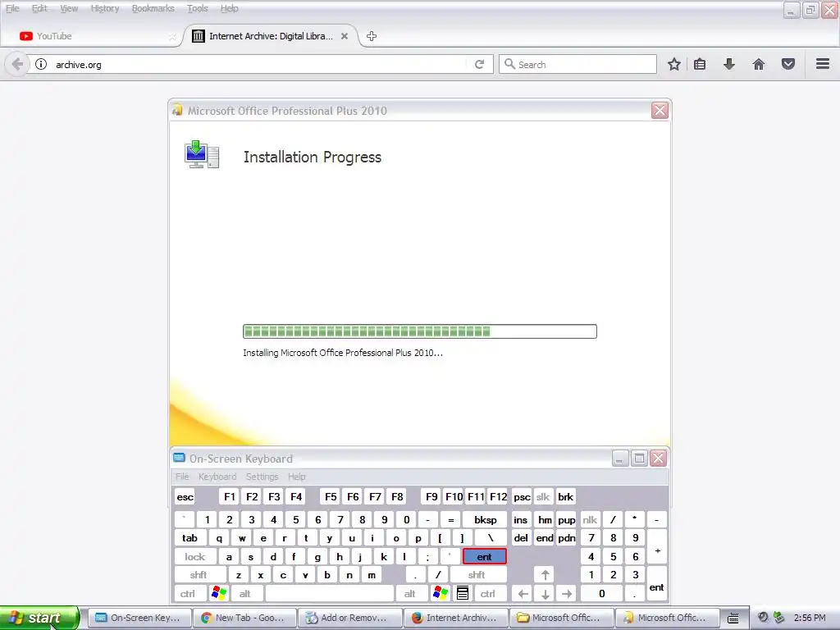This screenshot has width=840, height=630.
Task: Click the spacebar key
Action: tap(330, 594)
